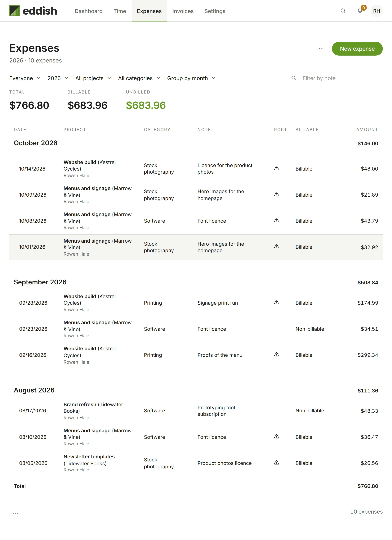Click receipt warning icon for 08/06/2026 expense
This screenshot has width=392, height=540.
[276, 463]
